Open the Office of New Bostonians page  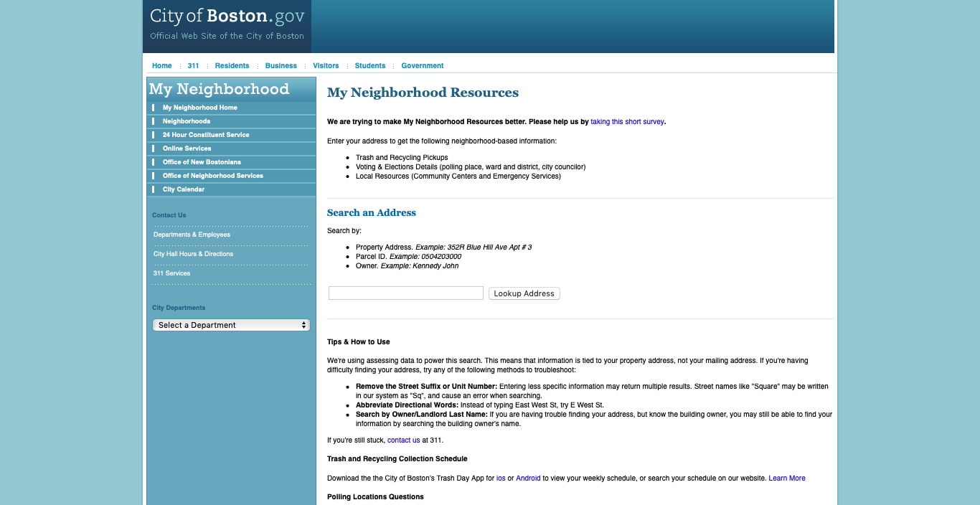[x=201, y=162]
